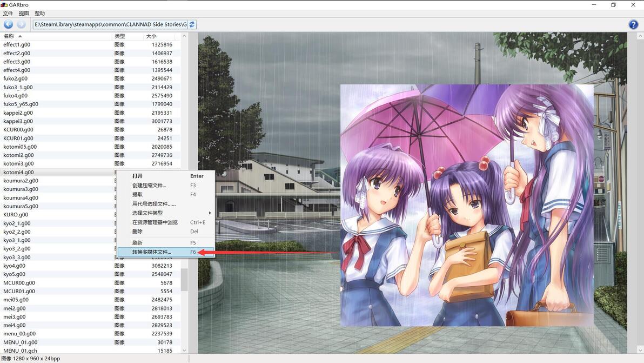Select file KURO.g00
The image size is (644, 363).
coord(16,215)
